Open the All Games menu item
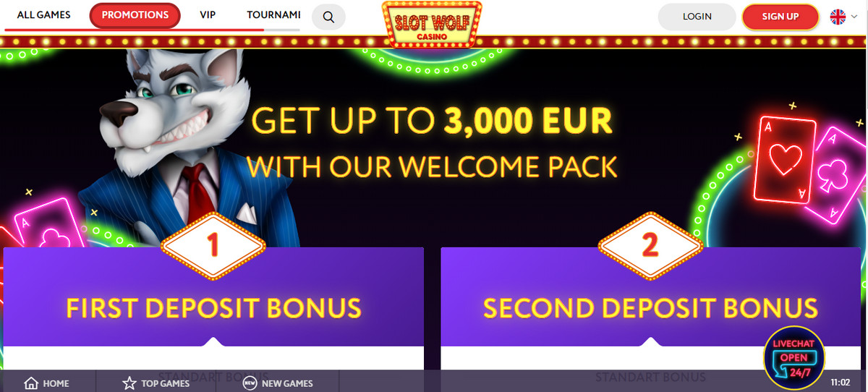Image resolution: width=868 pixels, height=392 pixels. (x=43, y=15)
